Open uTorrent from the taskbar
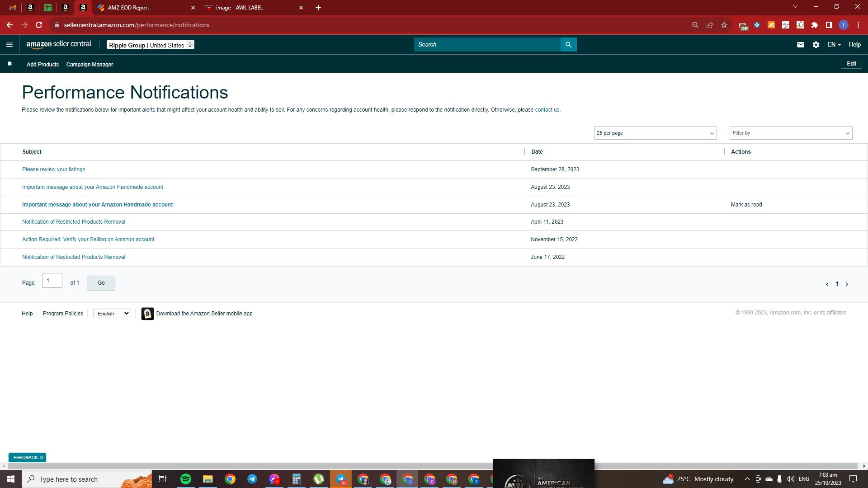The height and width of the screenshot is (488, 868). click(319, 479)
